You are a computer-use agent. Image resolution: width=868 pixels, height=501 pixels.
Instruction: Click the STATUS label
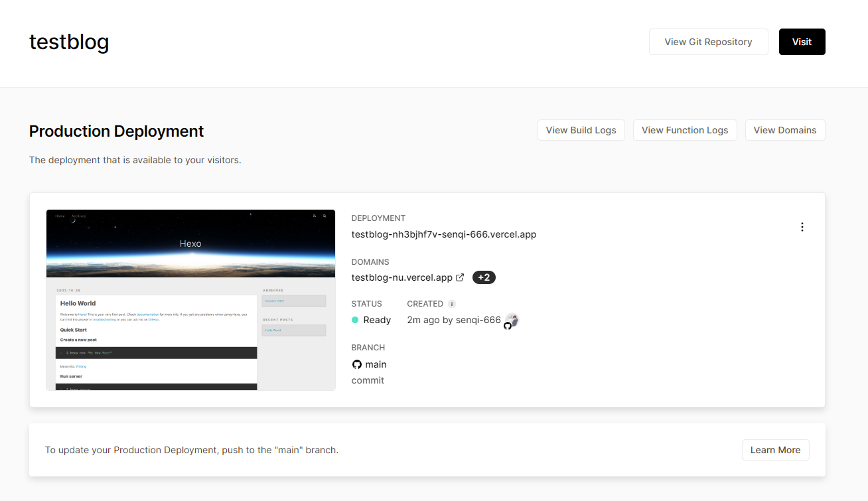[x=367, y=304]
